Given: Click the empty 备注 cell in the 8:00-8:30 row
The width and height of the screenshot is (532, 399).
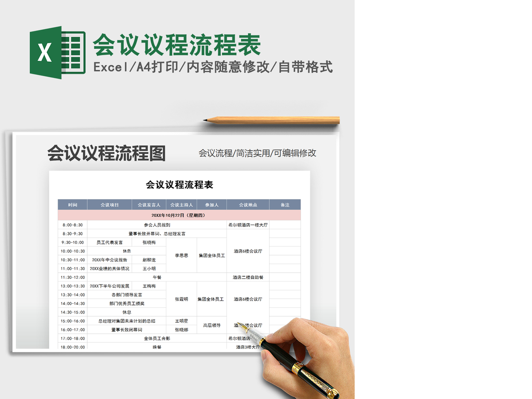Looking at the screenshot, I should click(285, 225).
